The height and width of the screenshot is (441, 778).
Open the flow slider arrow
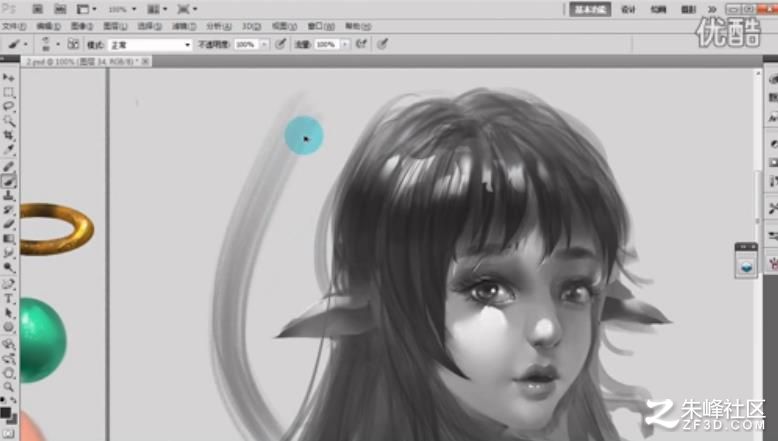[x=345, y=45]
